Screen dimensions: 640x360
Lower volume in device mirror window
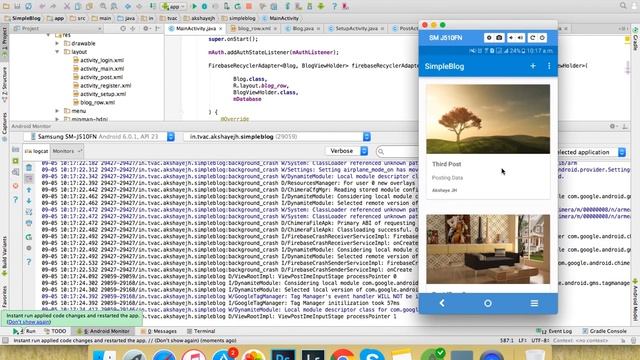coord(511,38)
